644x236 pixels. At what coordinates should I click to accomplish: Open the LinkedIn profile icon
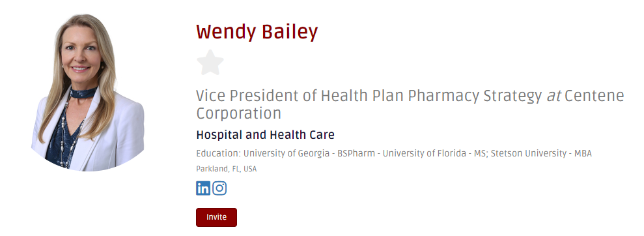(x=203, y=188)
